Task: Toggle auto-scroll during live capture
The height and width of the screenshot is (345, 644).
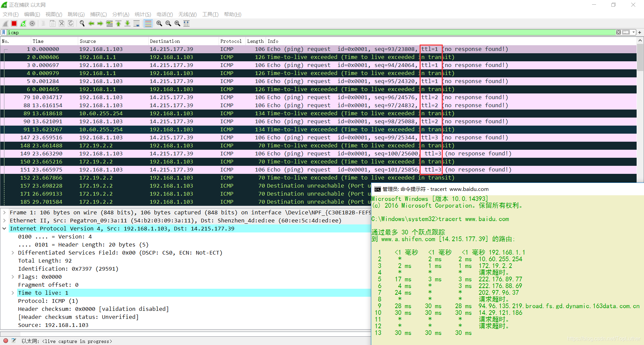Action: pyautogui.click(x=137, y=23)
